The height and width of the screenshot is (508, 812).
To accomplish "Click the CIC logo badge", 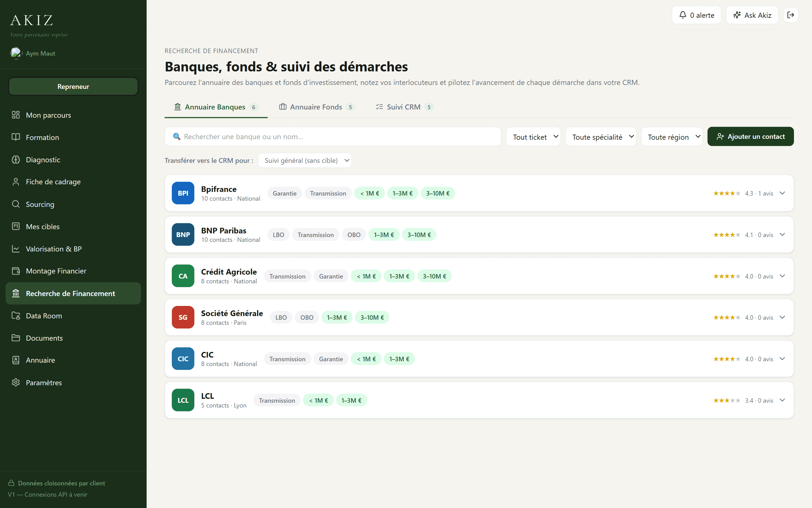I will point(183,358).
